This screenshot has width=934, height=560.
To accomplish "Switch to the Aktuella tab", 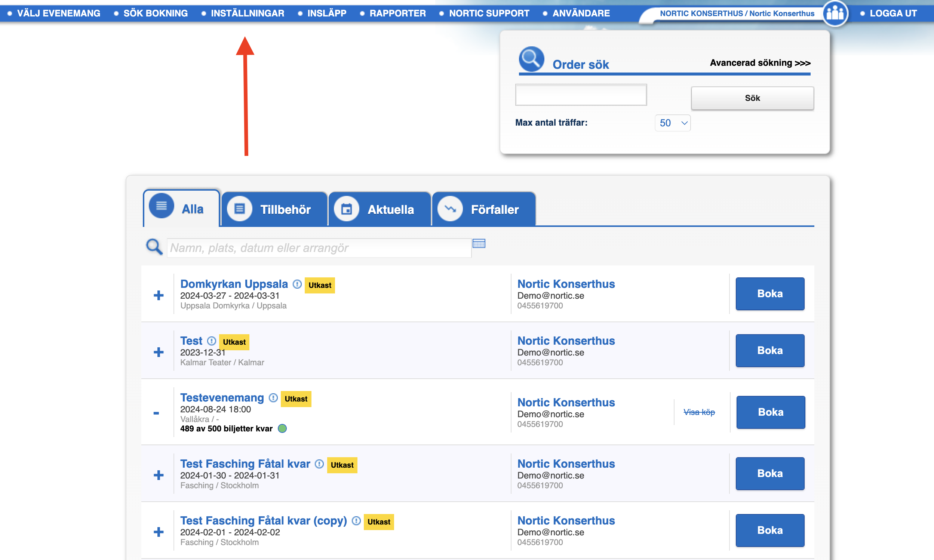I will coord(380,209).
